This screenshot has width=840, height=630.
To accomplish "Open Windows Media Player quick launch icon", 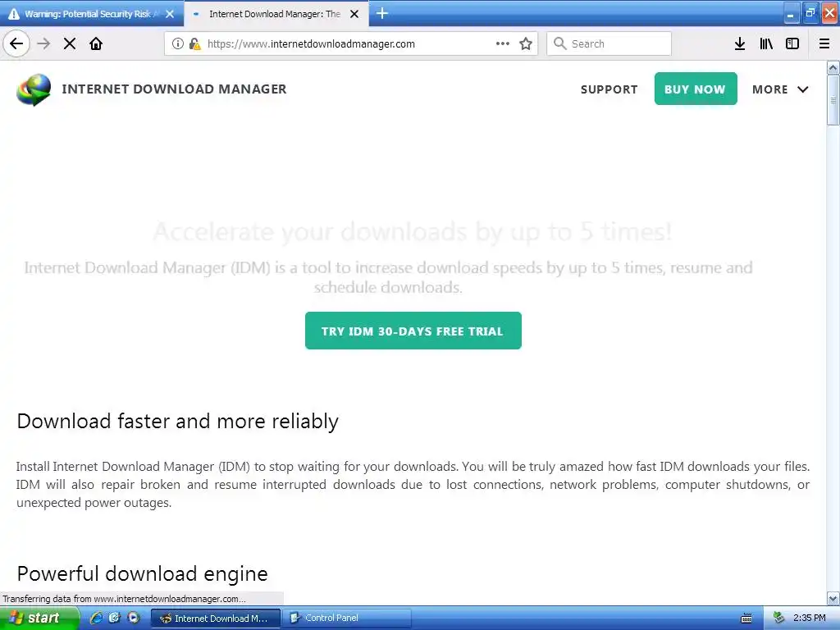I will (x=134, y=618).
